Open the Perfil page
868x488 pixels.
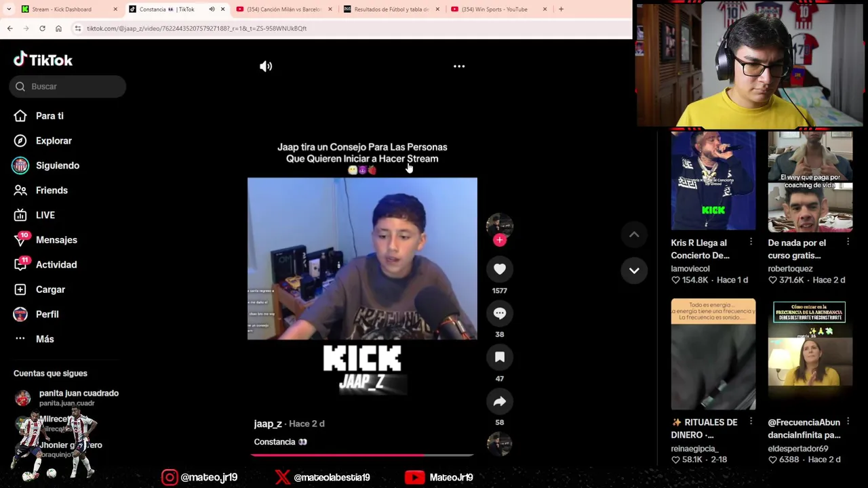(47, 314)
